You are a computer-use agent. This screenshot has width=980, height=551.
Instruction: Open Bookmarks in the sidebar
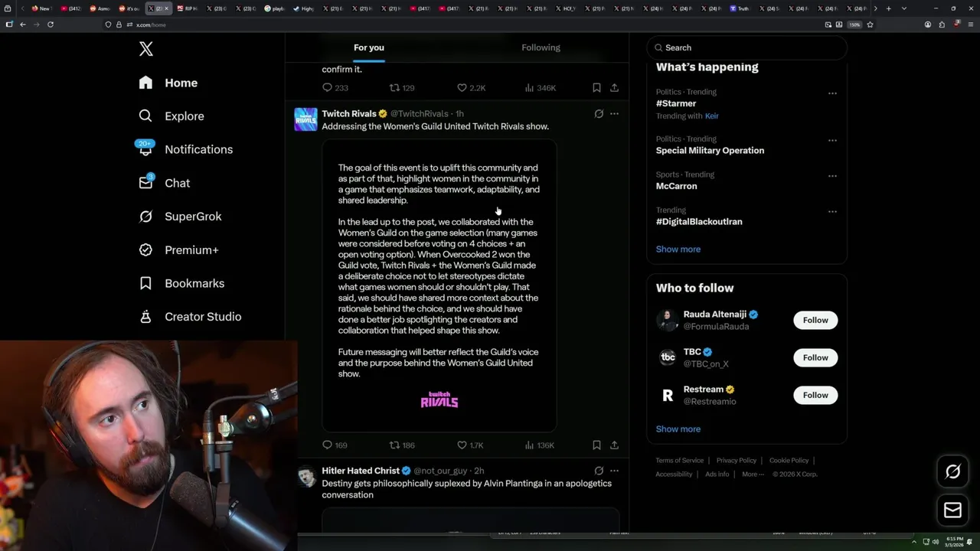pyautogui.click(x=181, y=283)
